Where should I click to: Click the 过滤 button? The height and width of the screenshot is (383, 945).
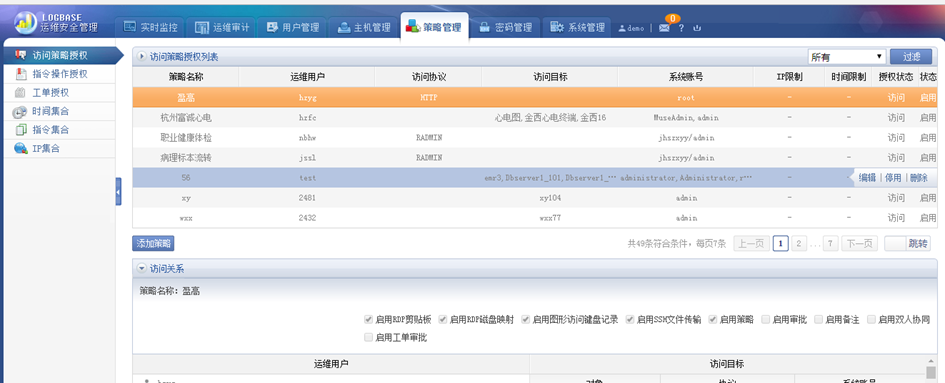911,57
